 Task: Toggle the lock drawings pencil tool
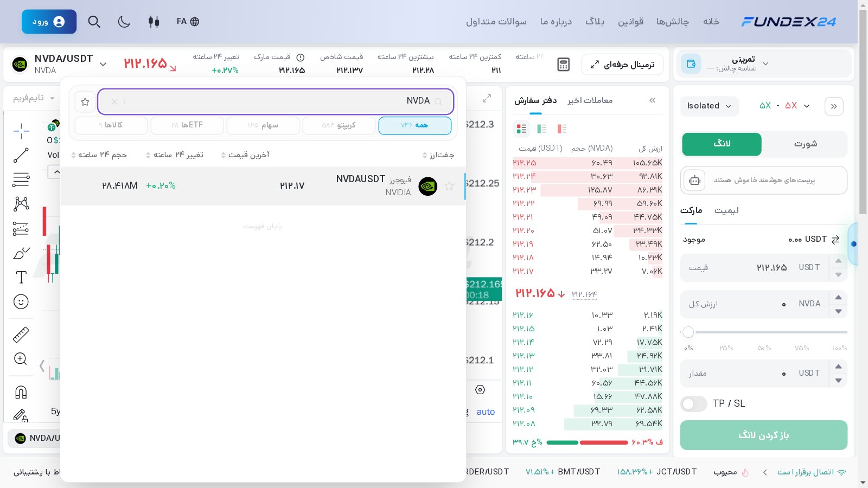21,415
